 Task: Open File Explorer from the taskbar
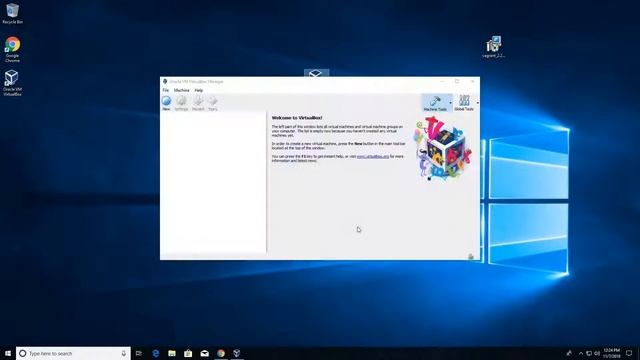(x=172, y=353)
